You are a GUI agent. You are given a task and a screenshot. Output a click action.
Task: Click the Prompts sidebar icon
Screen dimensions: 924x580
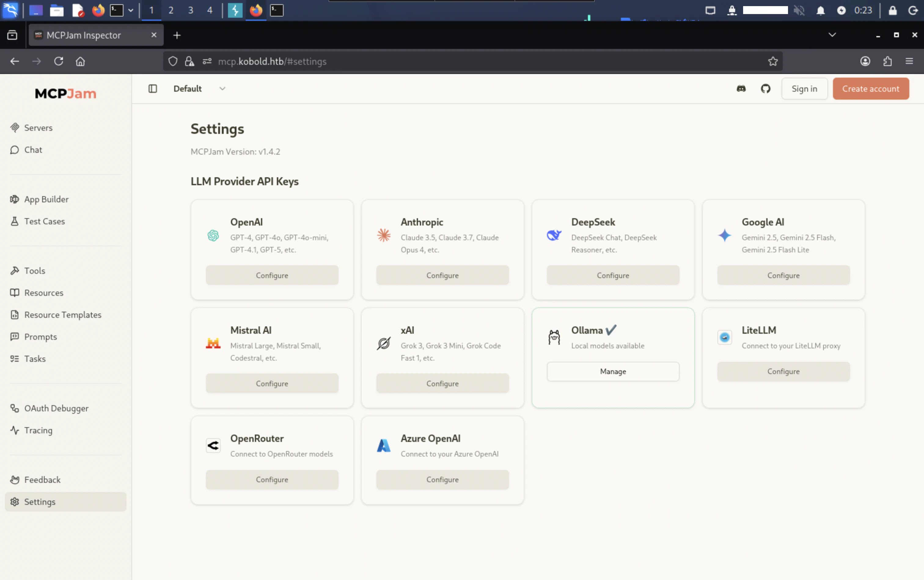tap(15, 337)
